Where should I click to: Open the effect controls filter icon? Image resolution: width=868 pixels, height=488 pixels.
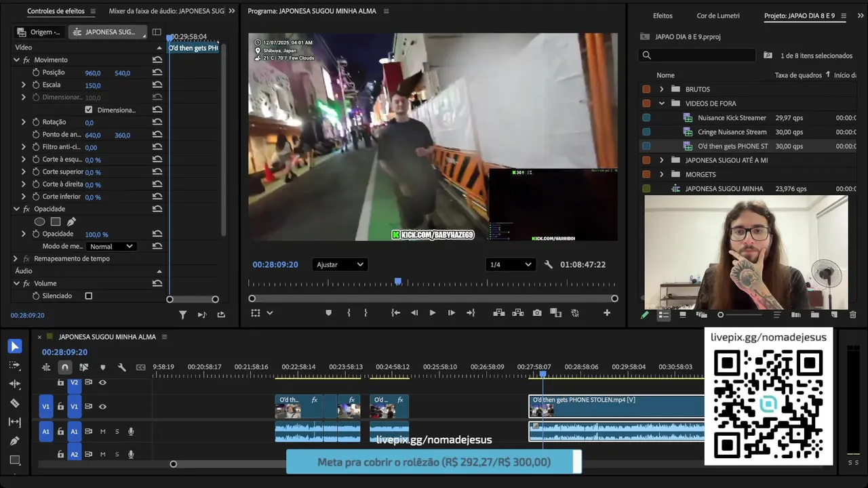coord(182,314)
